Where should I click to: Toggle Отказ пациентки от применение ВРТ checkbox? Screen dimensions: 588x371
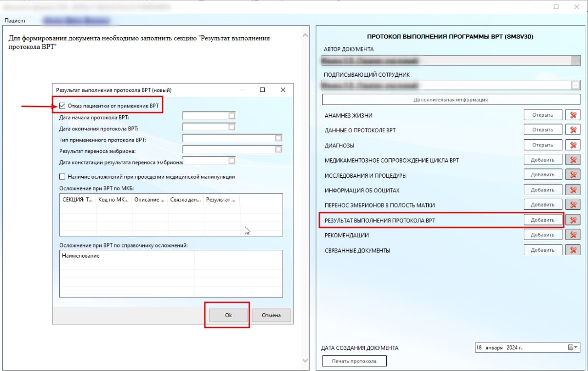tap(62, 106)
